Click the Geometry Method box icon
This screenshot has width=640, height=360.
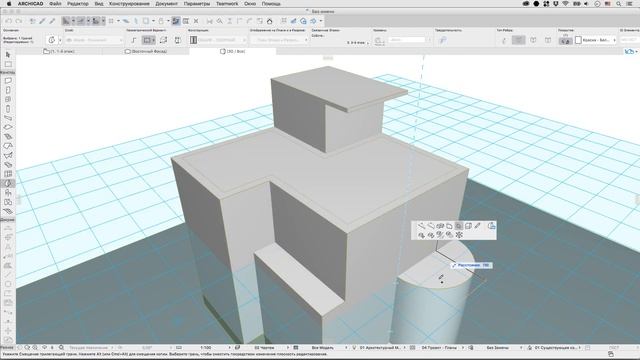pos(148,40)
